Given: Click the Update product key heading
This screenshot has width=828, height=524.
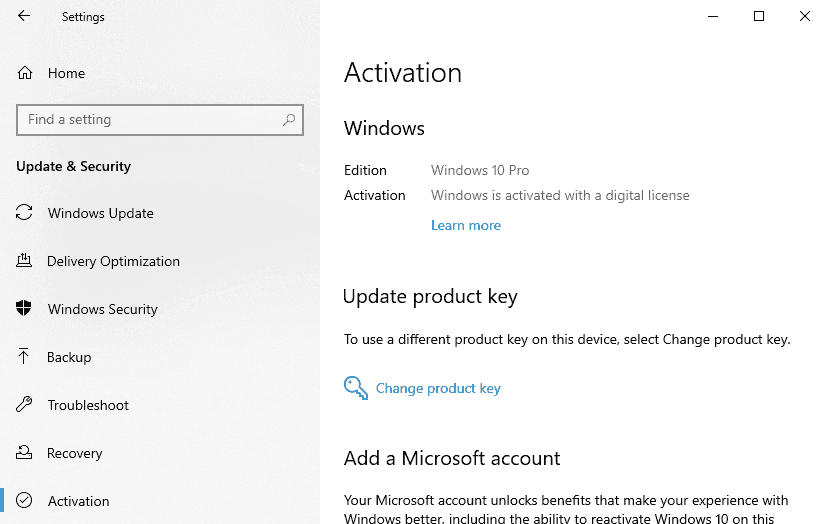Looking at the screenshot, I should 430,296.
